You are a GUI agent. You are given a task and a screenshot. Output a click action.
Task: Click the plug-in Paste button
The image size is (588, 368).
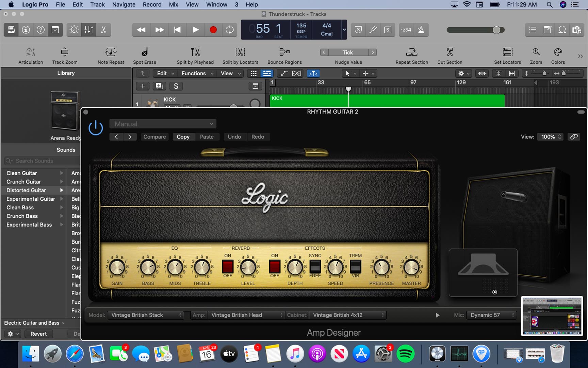[x=207, y=137]
